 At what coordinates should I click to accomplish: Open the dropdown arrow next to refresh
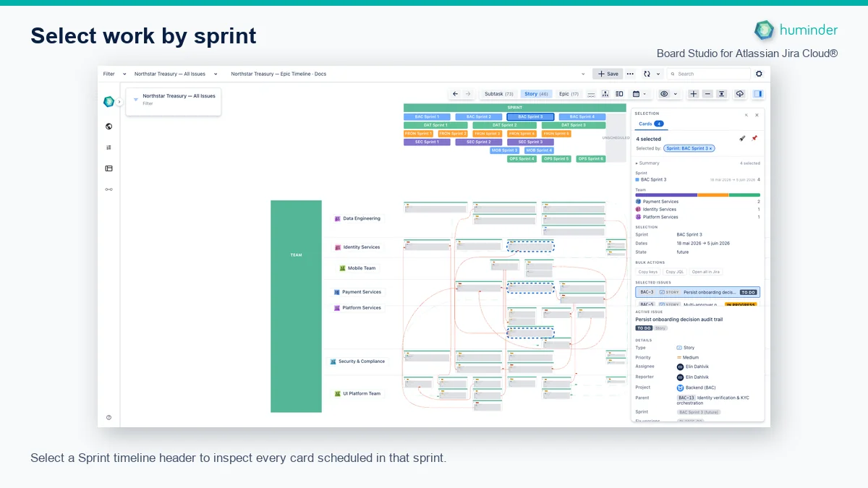pos(658,74)
